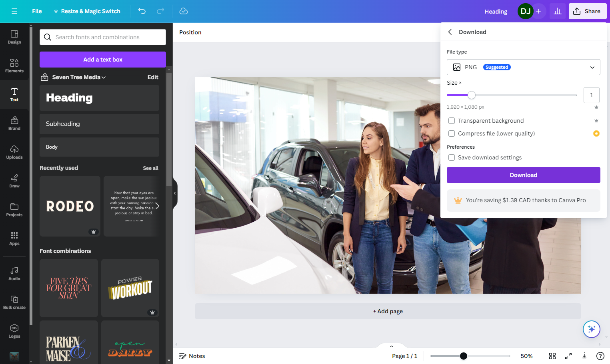Image resolution: width=610 pixels, height=364 pixels.
Task: Open the hamburger main menu
Action: click(x=14, y=11)
